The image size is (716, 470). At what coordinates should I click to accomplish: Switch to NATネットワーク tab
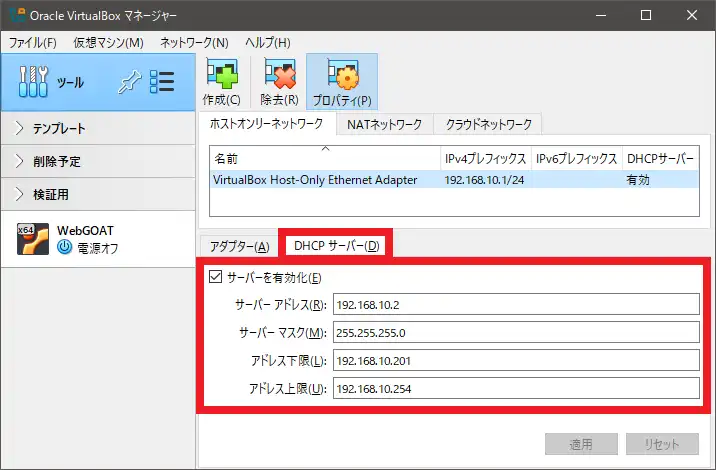(x=384, y=124)
